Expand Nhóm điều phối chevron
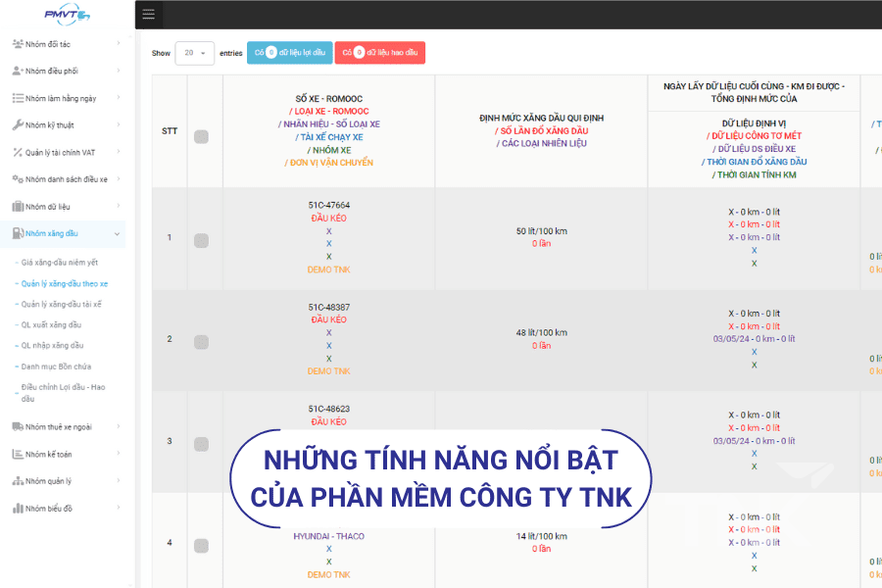Screen dimensions: 882x588 119,71
